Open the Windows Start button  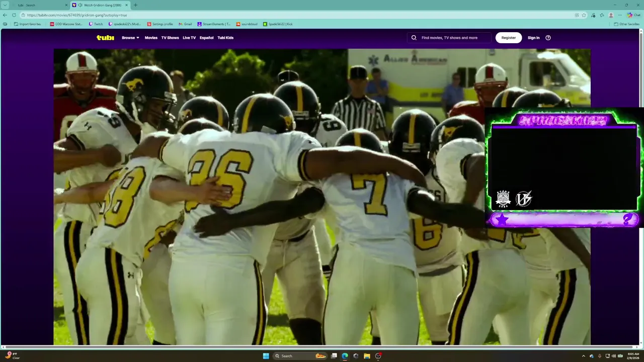266,356
